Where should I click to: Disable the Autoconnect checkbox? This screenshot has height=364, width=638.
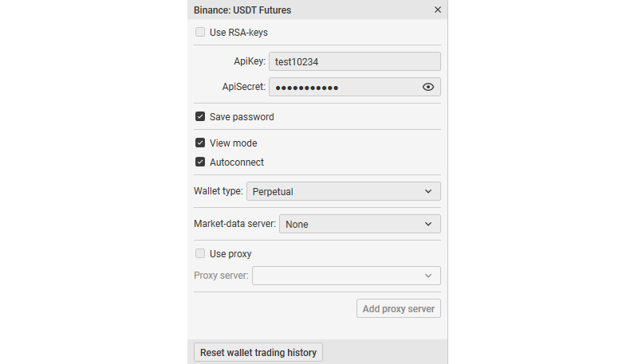point(200,162)
